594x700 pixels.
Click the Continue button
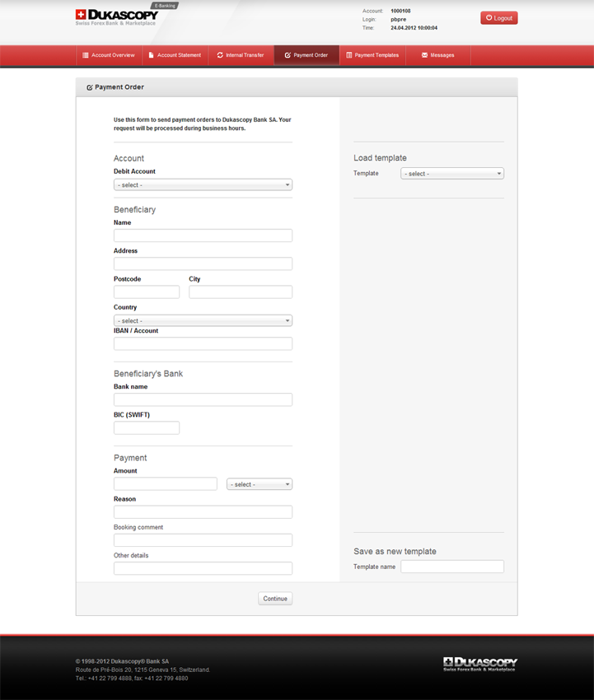click(x=275, y=599)
